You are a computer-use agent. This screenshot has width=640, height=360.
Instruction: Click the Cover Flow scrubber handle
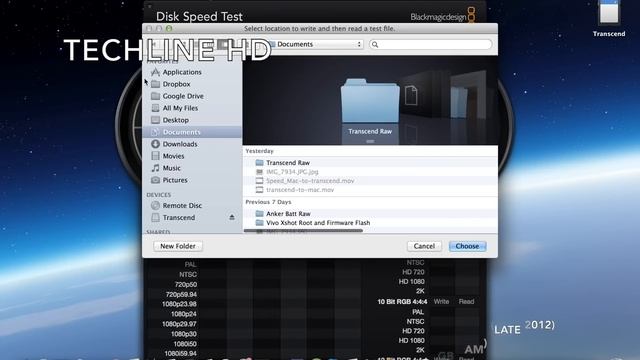point(370,141)
